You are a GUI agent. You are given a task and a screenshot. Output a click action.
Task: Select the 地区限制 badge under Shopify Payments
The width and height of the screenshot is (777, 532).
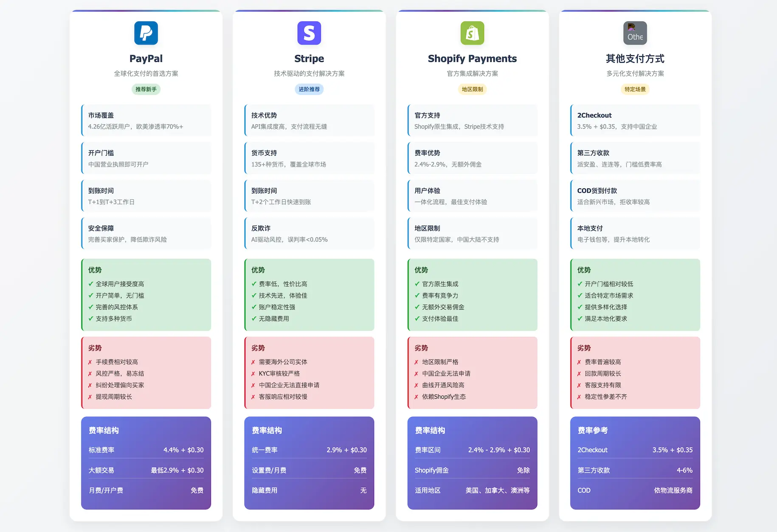472,89
